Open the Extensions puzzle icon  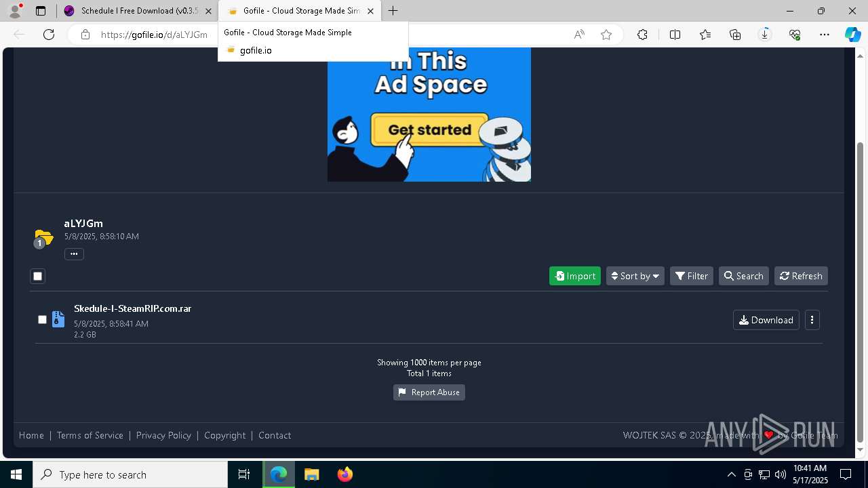[642, 35]
